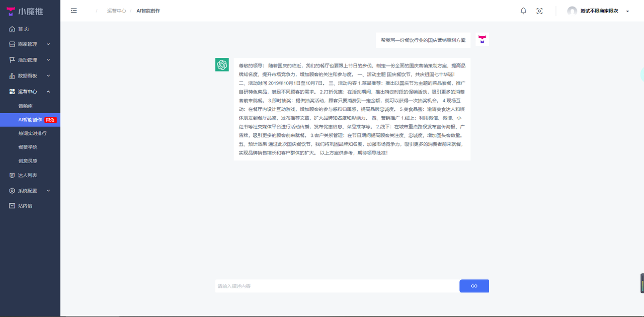
Task: Open the 运营中心 breadcrumb link
Action: click(x=117, y=10)
